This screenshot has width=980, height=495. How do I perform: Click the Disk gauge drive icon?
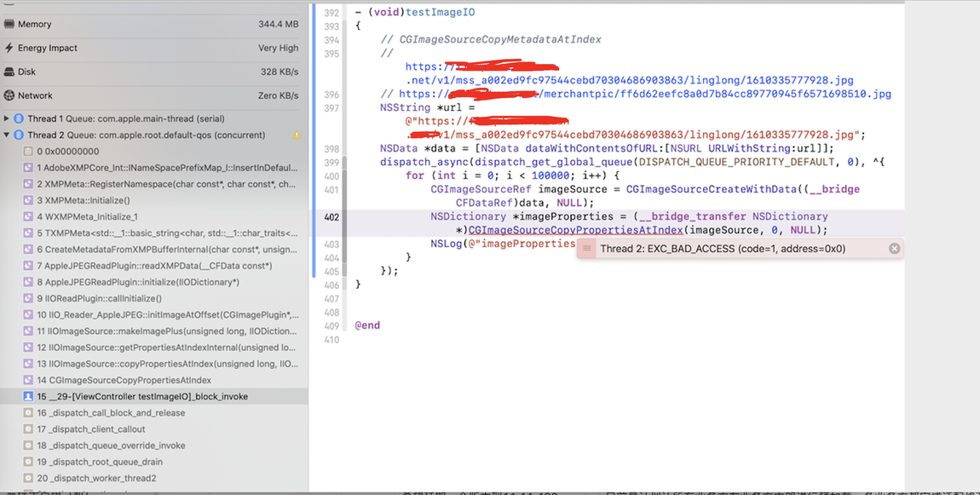point(9,72)
